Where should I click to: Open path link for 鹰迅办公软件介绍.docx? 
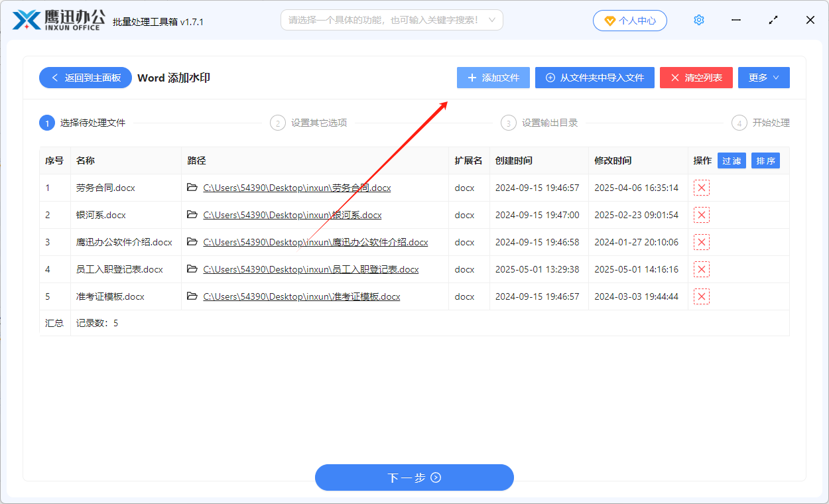click(316, 242)
